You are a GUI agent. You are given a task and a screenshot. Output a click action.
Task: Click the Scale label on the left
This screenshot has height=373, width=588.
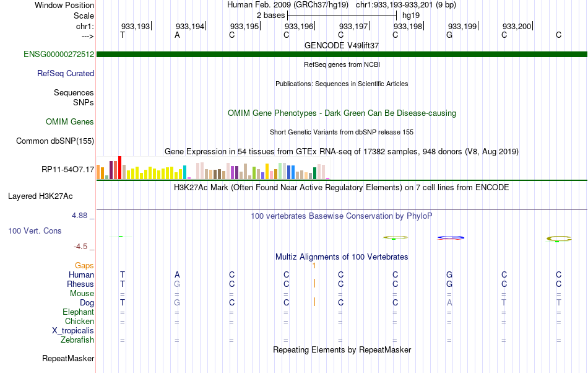[x=84, y=15]
